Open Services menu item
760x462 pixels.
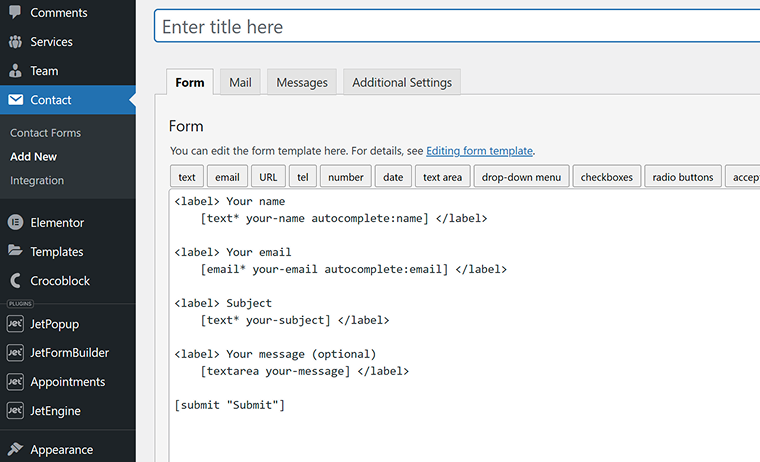pos(51,42)
